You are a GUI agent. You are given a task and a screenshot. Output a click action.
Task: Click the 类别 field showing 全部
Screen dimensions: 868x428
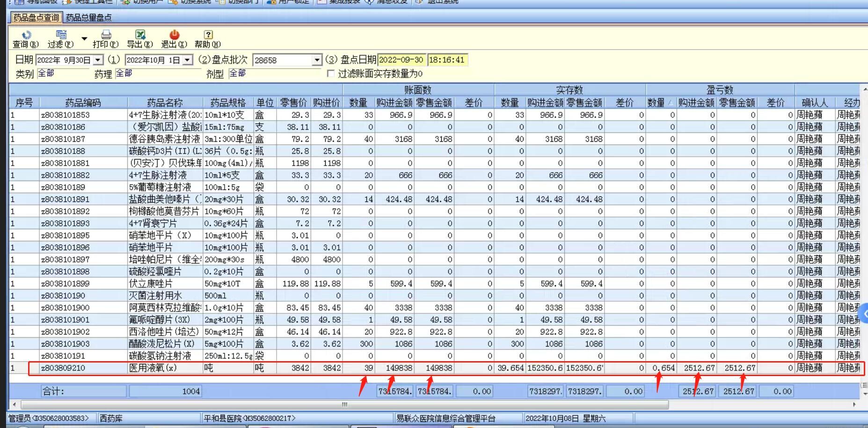(63, 73)
